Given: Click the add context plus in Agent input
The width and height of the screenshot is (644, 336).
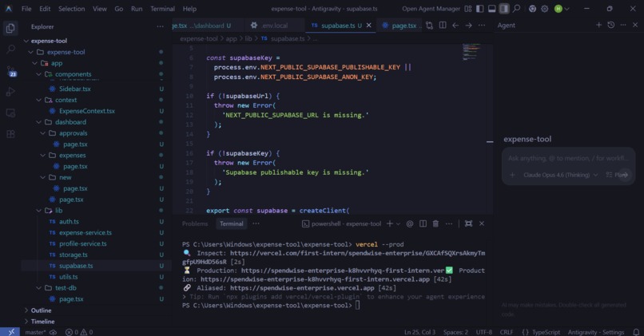Looking at the screenshot, I should [512, 175].
